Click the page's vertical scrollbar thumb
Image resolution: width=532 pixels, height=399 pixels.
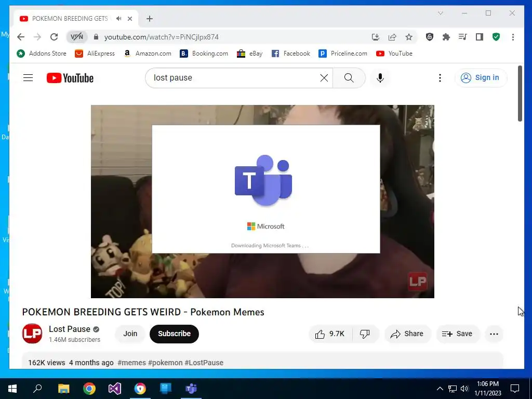(520, 94)
